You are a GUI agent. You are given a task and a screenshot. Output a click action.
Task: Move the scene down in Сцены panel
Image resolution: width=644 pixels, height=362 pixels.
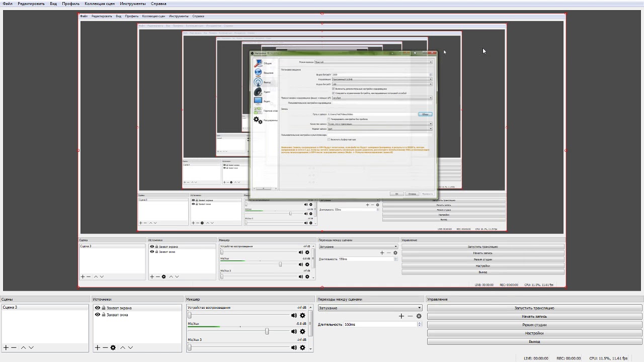tap(31, 347)
